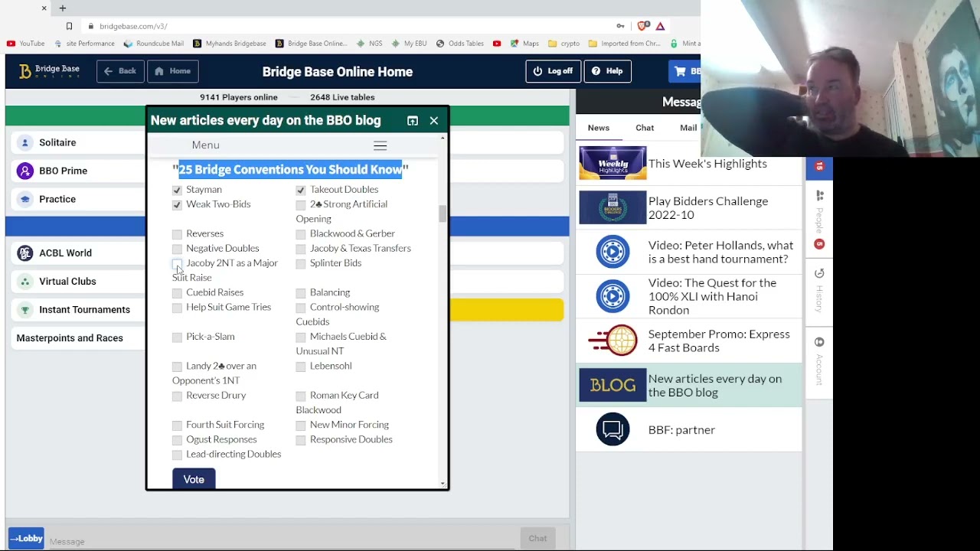The width and height of the screenshot is (980, 551).
Task: Check the Blackwood & Gerber checkbox
Action: click(301, 234)
